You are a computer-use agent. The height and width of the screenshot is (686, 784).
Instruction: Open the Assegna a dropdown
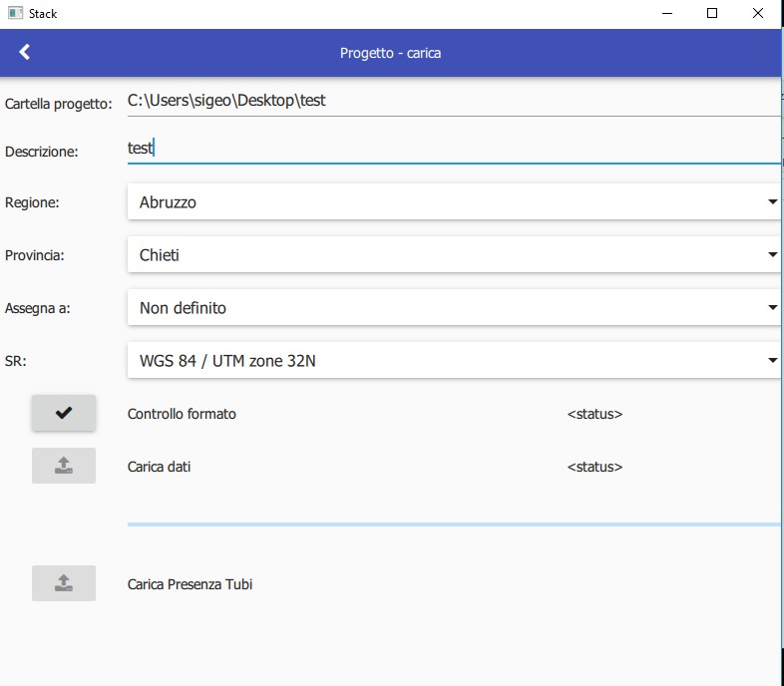[453, 308]
